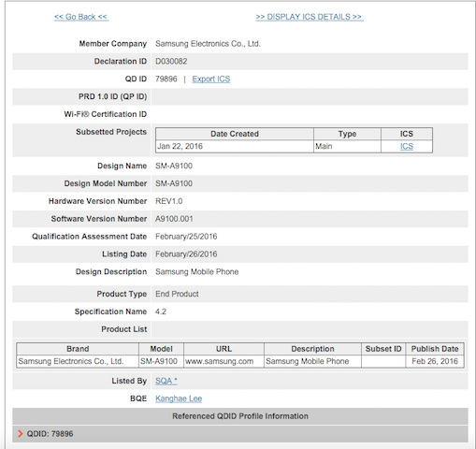
Task: Open BQE Kanghae Lee link
Action: (179, 398)
